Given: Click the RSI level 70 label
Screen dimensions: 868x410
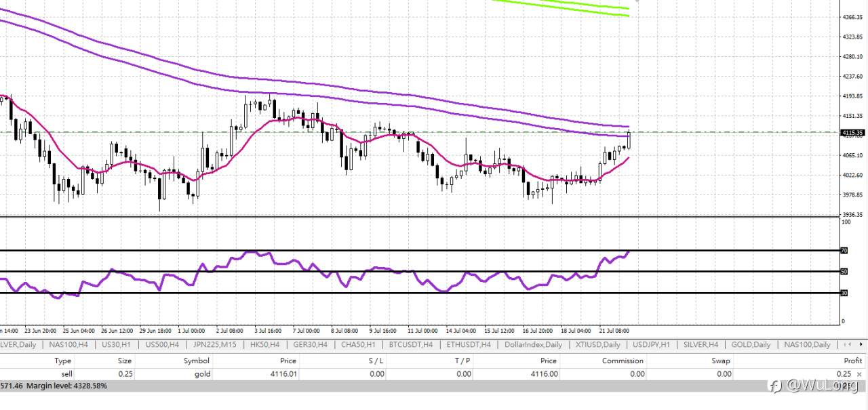Looking at the screenshot, I should tap(844, 251).
